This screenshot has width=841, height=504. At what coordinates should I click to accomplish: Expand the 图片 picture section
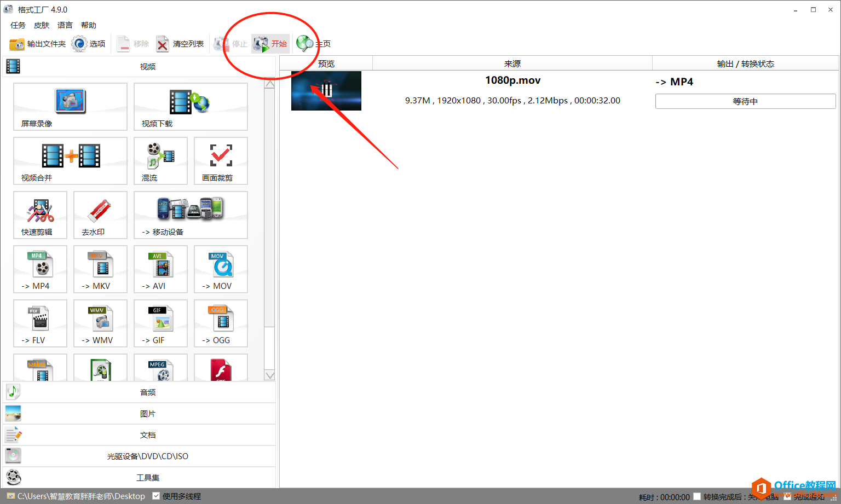tap(139, 414)
